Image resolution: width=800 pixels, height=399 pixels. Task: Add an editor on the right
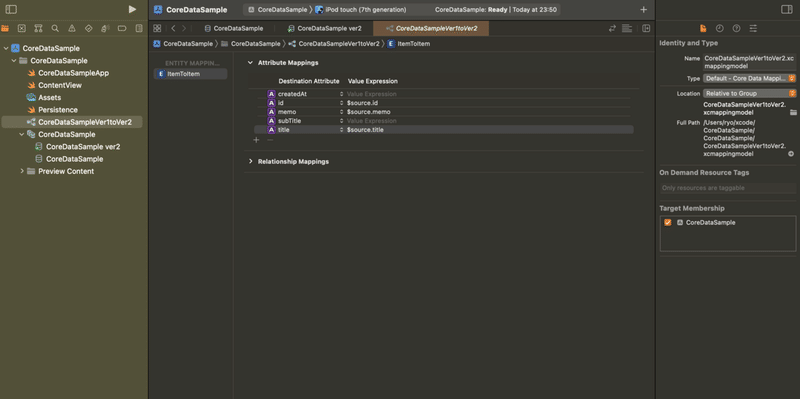pyautogui.click(x=646, y=29)
